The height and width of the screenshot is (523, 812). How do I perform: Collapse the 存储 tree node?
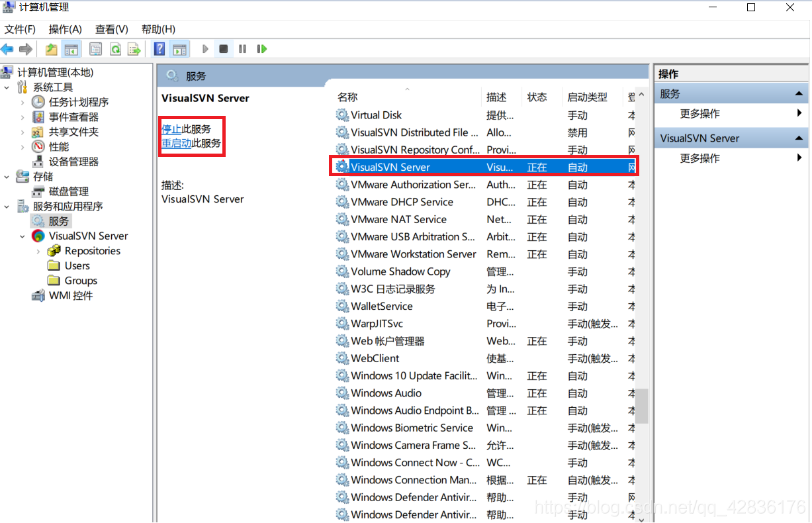(x=7, y=177)
